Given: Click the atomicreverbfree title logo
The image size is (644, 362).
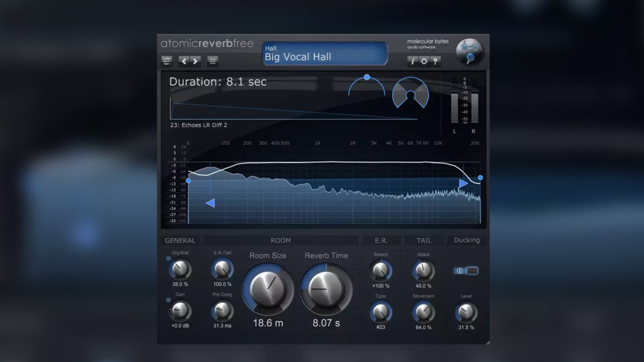Looking at the screenshot, I should [207, 44].
